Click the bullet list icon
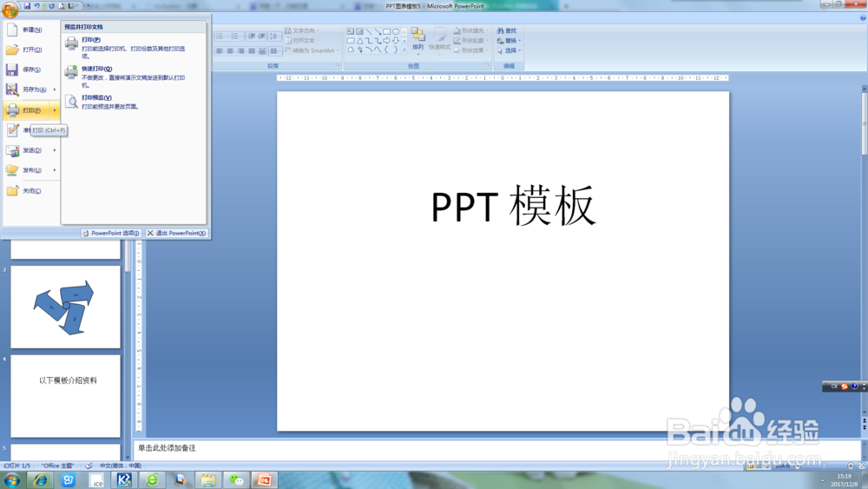Screen dimensions: 868x489 tap(220, 36)
